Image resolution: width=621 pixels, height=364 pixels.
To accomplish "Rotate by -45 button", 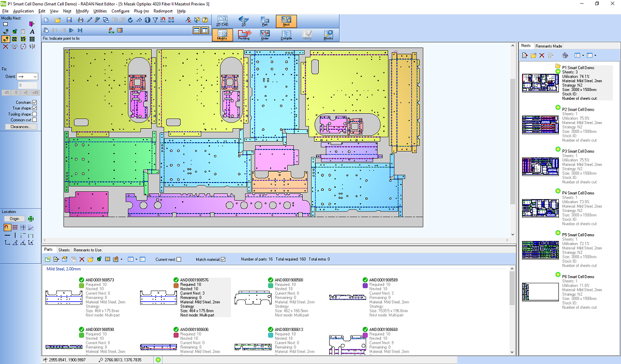I will click(x=6, y=93).
